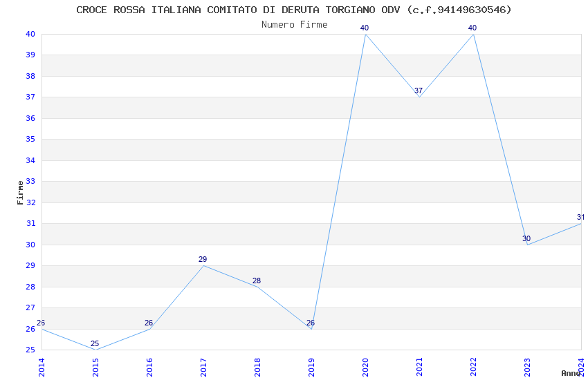Click y-axis tick value 32
The height and width of the screenshot is (380, 588).
[30, 202]
